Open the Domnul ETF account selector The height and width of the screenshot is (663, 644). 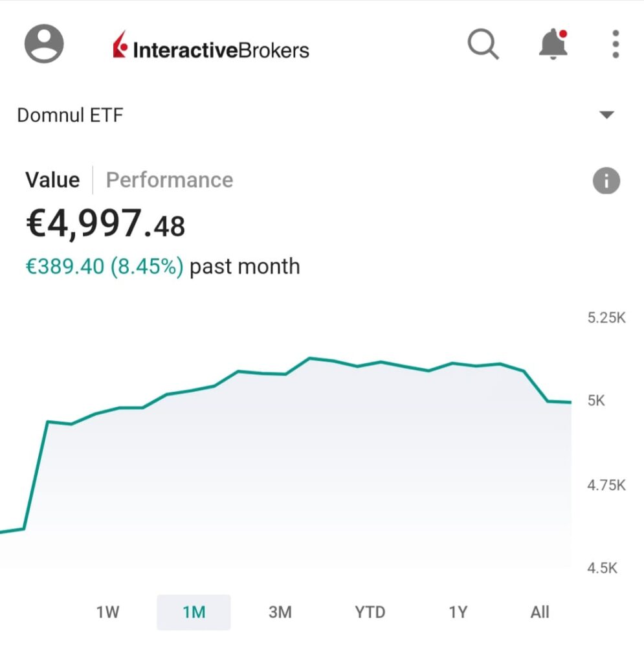pyautogui.click(x=70, y=115)
